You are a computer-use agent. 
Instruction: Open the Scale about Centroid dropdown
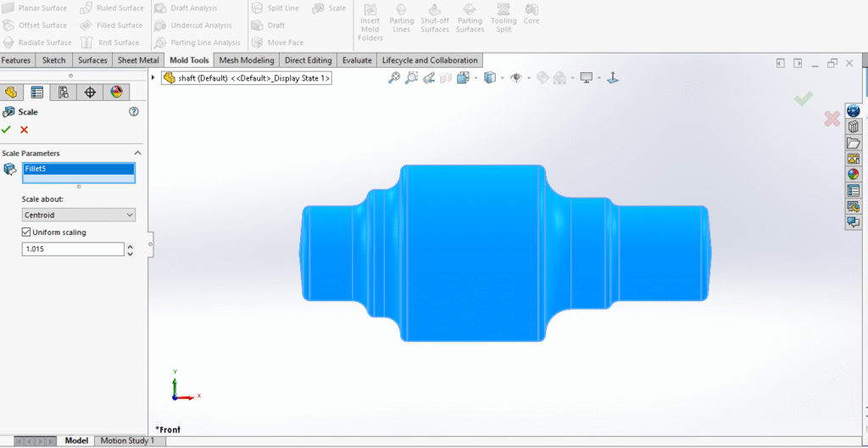79,215
